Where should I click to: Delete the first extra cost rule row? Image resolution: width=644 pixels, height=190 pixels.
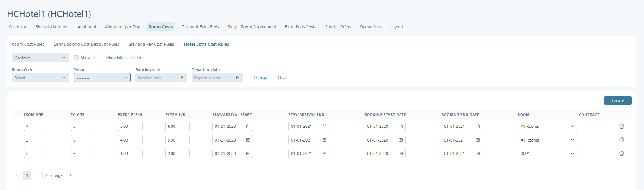point(621,126)
